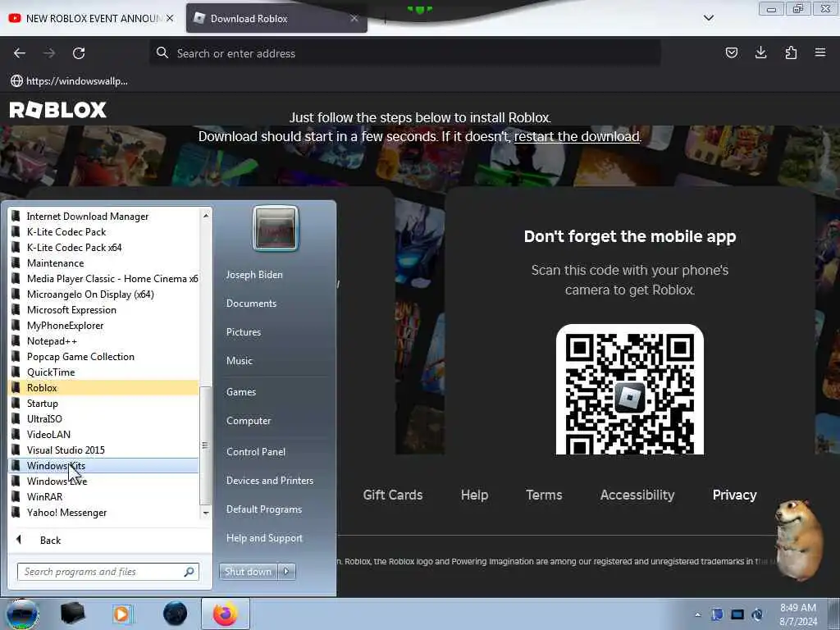
Task: Expand the K-Lite Codec Pack x64 folder
Action: click(x=103, y=248)
